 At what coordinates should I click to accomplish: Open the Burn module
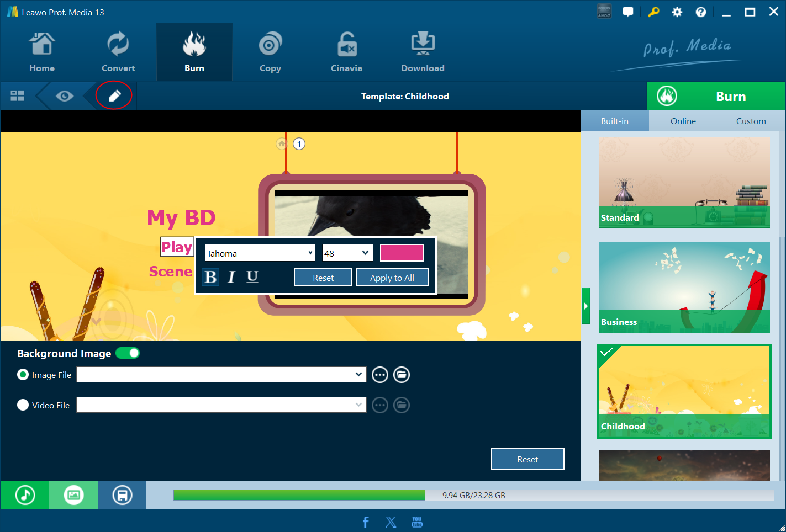point(194,52)
